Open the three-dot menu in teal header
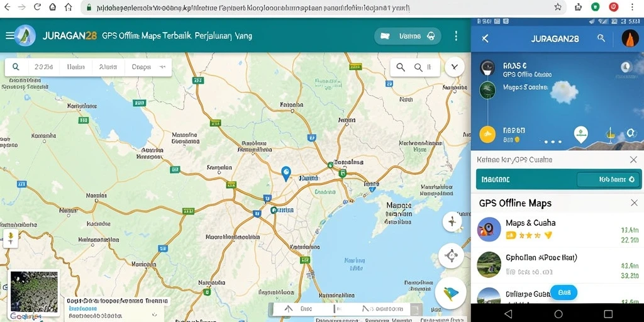This screenshot has height=322, width=644. [x=456, y=36]
